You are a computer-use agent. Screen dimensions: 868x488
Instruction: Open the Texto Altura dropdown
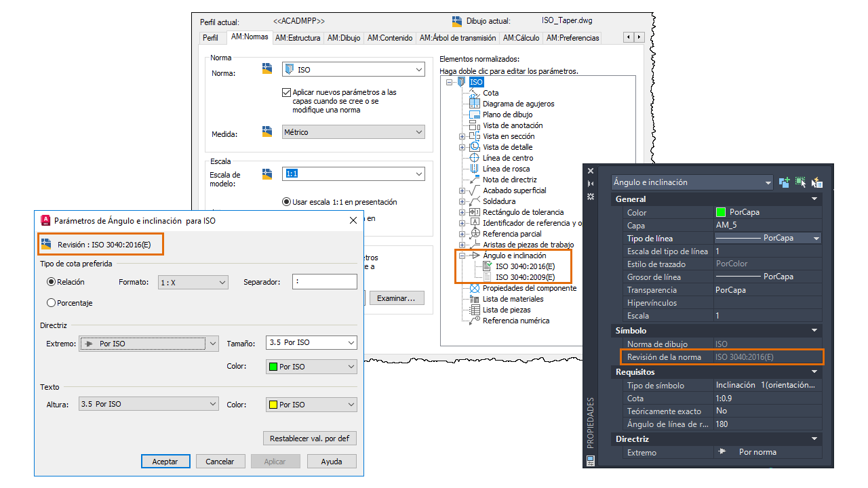tap(149, 404)
